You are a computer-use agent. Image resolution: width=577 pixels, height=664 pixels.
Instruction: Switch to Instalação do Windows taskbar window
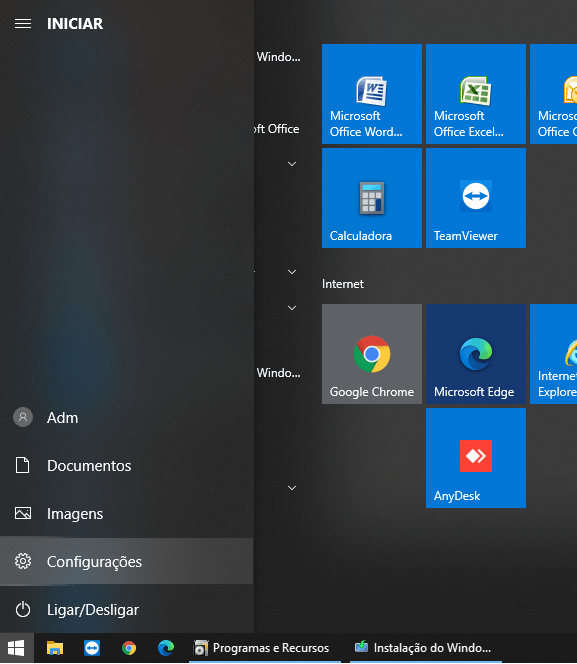coord(425,648)
